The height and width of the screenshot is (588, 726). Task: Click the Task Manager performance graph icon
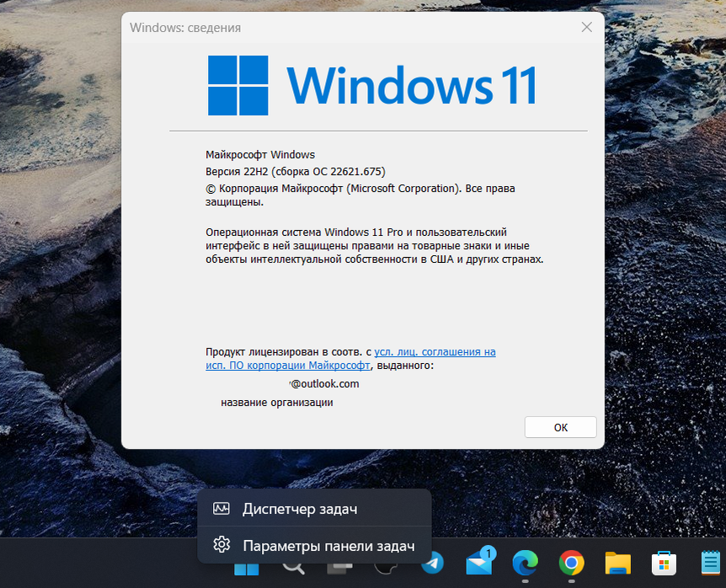pyautogui.click(x=221, y=508)
